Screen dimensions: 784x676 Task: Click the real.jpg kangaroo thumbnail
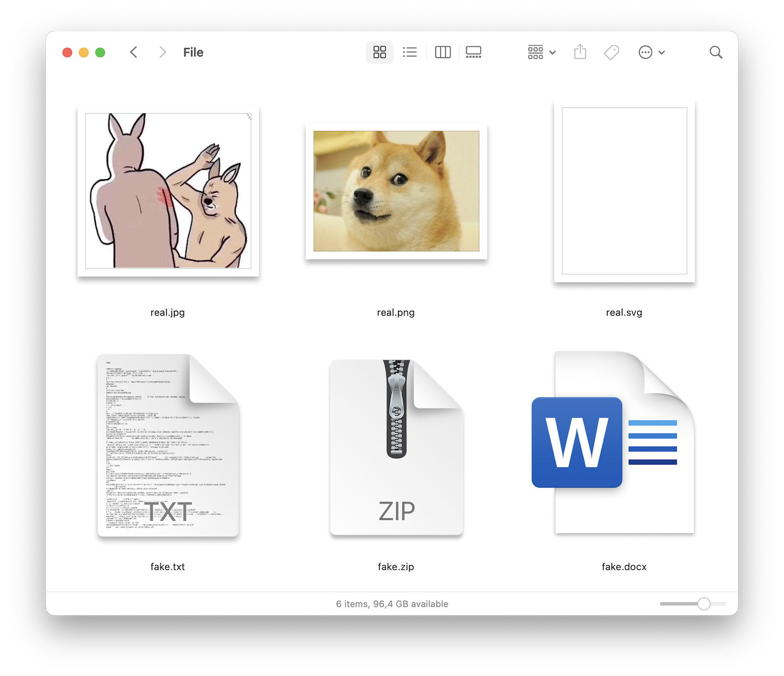168,192
